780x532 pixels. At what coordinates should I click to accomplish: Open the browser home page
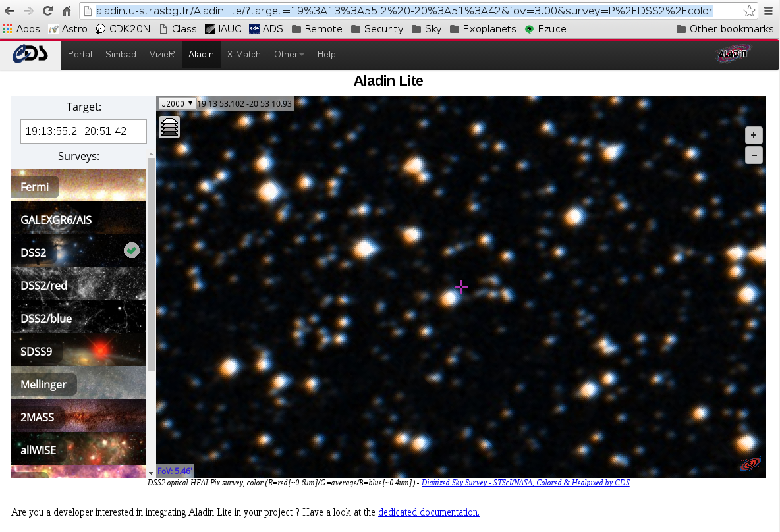point(67,11)
